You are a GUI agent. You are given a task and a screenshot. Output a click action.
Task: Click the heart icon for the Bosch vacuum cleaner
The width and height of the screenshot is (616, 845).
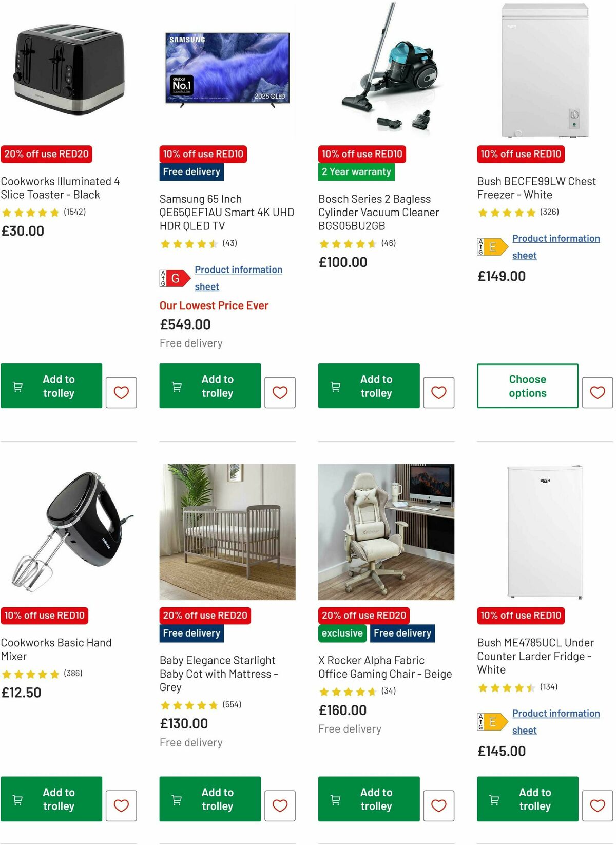pyautogui.click(x=439, y=392)
